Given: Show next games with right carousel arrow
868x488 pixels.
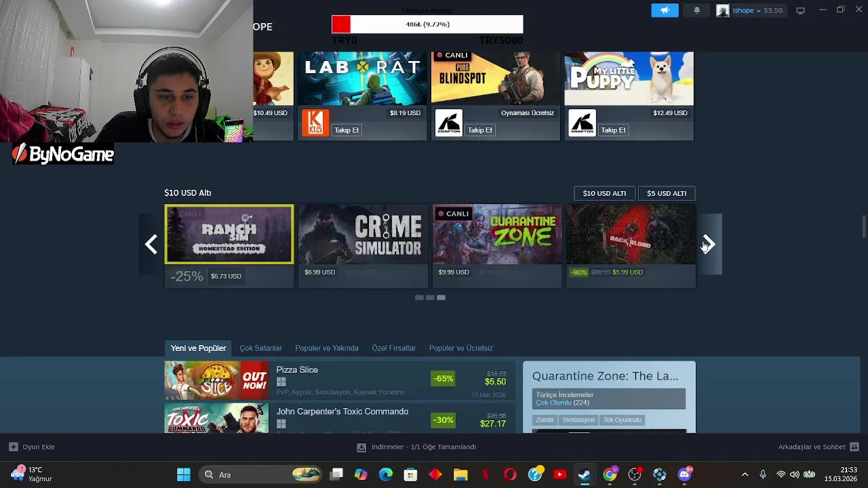Looking at the screenshot, I should pos(709,244).
